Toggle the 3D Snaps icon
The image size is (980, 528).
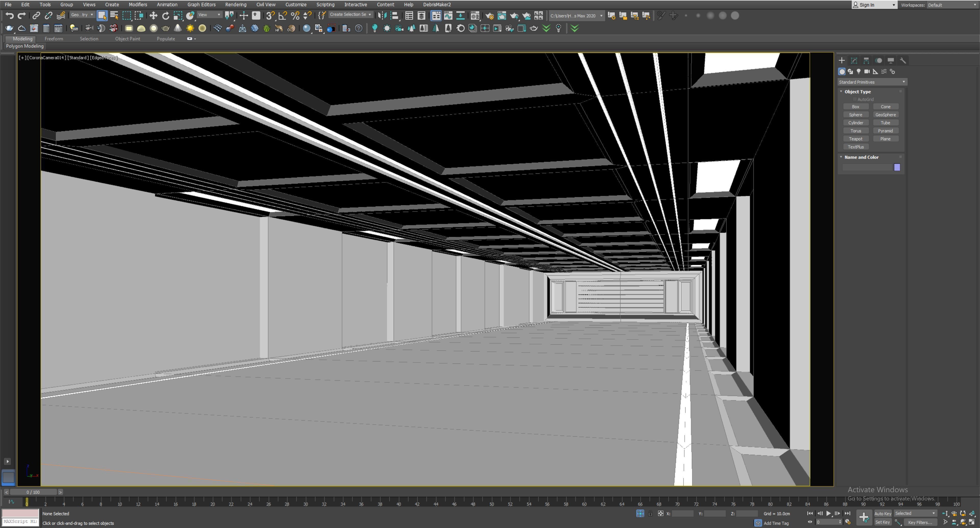[x=270, y=16]
